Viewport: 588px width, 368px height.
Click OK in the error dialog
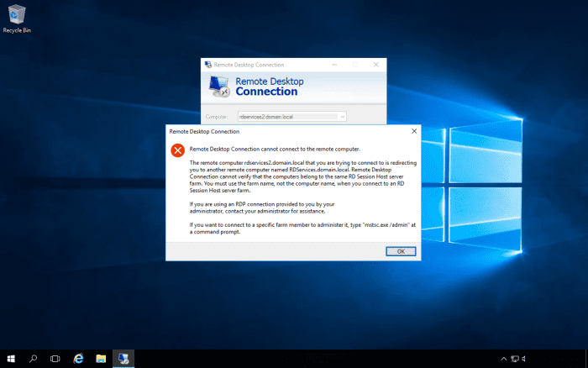click(x=401, y=251)
